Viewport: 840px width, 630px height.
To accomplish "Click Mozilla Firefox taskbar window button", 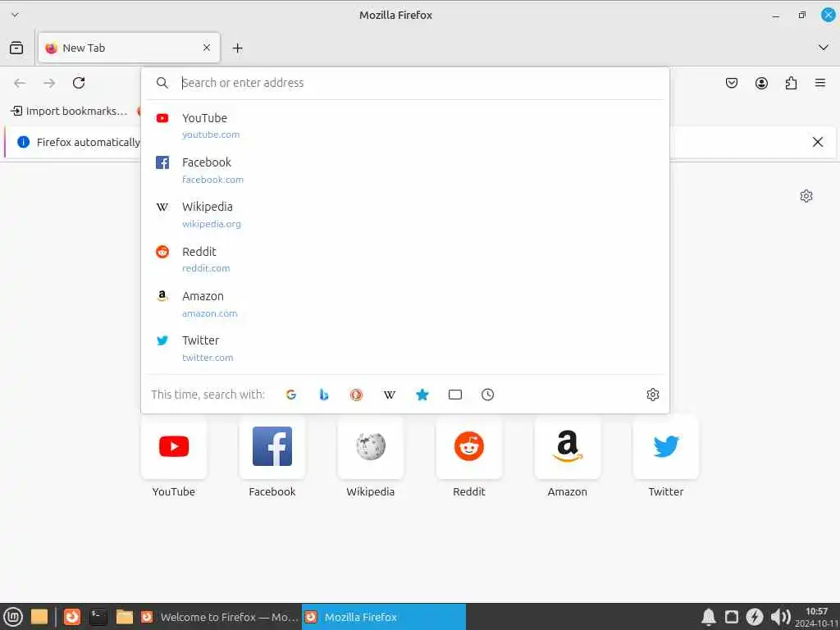I will (384, 617).
